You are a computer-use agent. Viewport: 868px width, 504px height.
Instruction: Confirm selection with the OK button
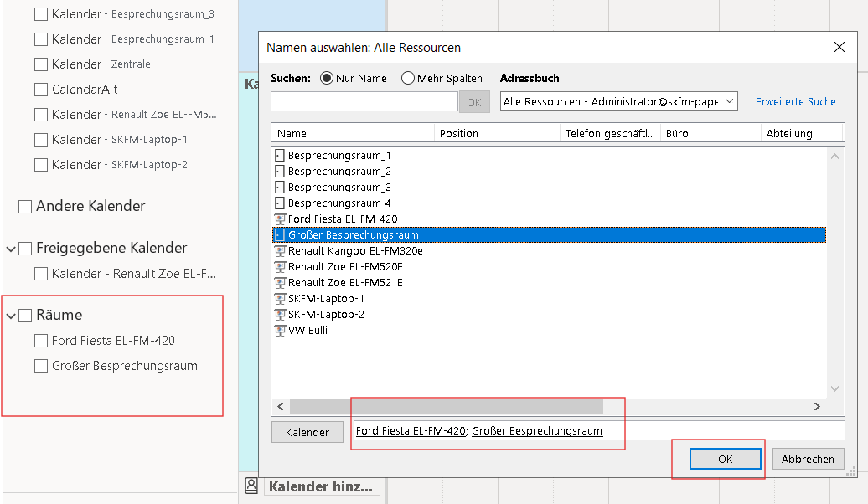[x=725, y=459]
